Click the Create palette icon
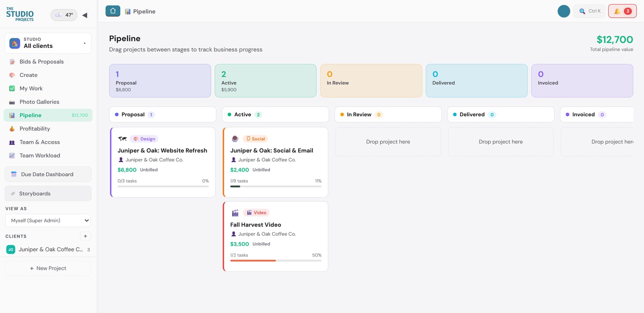This screenshot has height=313, width=644. [12, 75]
